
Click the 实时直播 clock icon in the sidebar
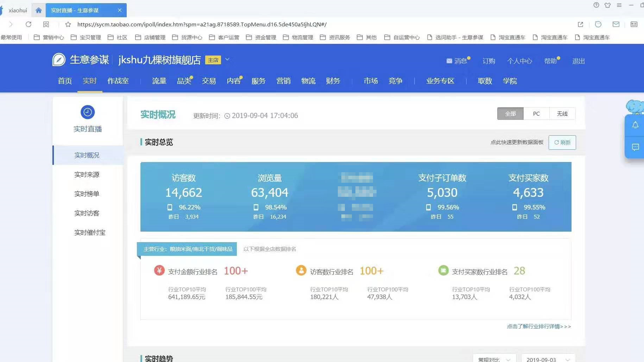pos(88,112)
